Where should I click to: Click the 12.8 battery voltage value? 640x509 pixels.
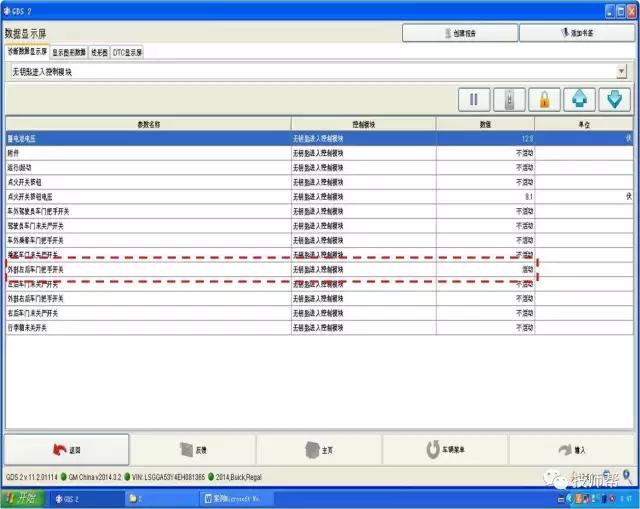pos(527,139)
